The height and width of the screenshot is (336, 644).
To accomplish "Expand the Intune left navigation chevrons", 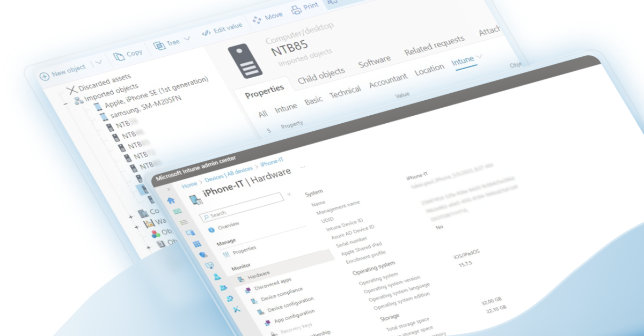I will pyautogui.click(x=169, y=189).
